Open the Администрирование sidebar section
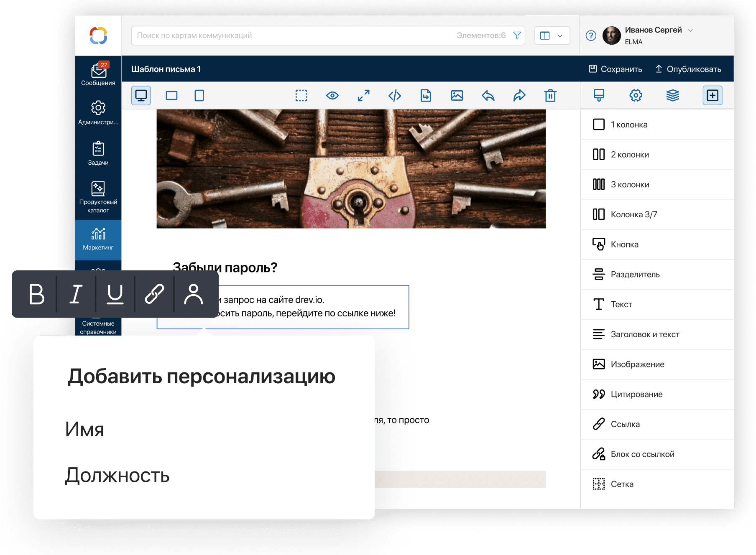The height and width of the screenshot is (555, 756). 98,113
